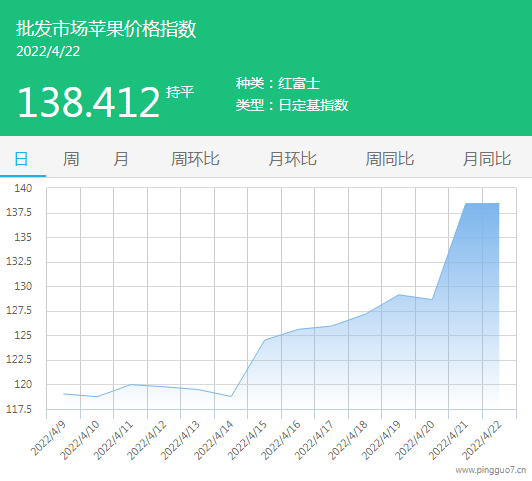
Task: Click the 2022/4/15 data point on chart
Action: [265, 340]
